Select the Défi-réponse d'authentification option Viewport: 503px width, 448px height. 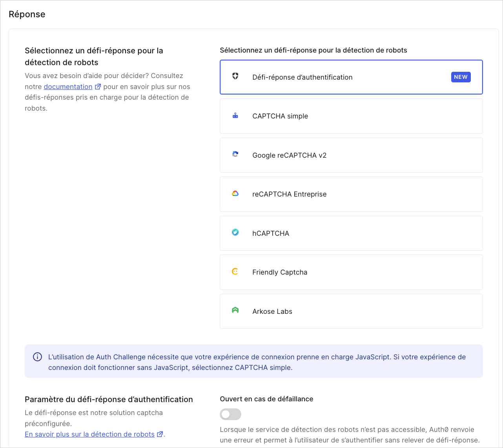click(x=351, y=77)
